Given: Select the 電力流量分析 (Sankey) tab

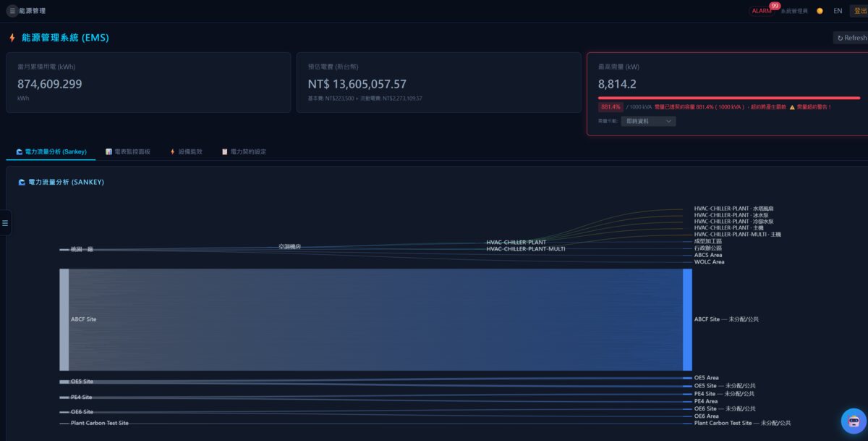Looking at the screenshot, I should (x=51, y=152).
